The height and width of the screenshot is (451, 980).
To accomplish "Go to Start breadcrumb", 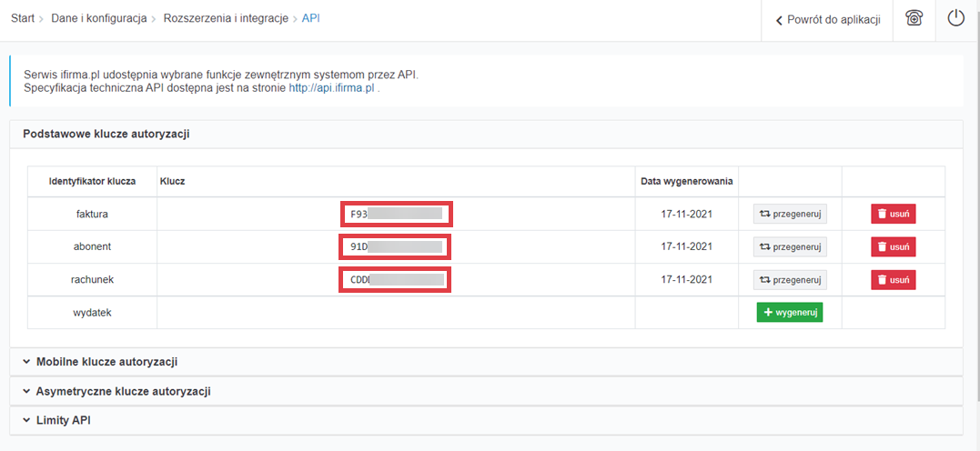I will (23, 19).
